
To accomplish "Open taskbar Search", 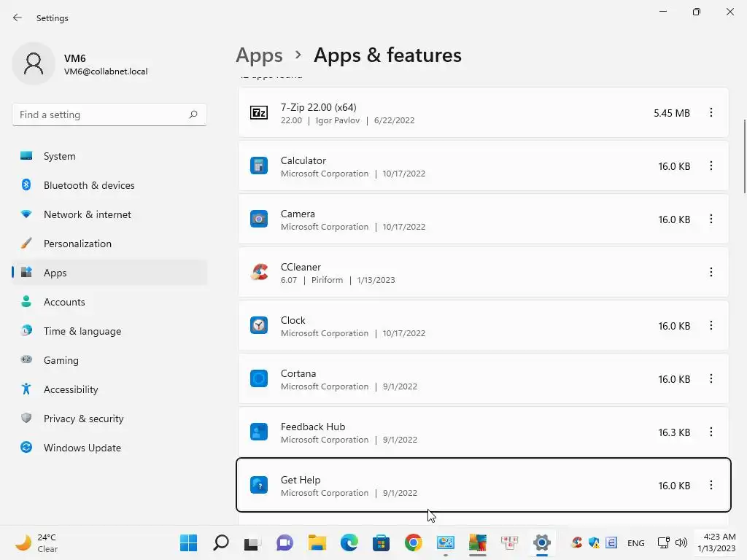I will (x=221, y=542).
